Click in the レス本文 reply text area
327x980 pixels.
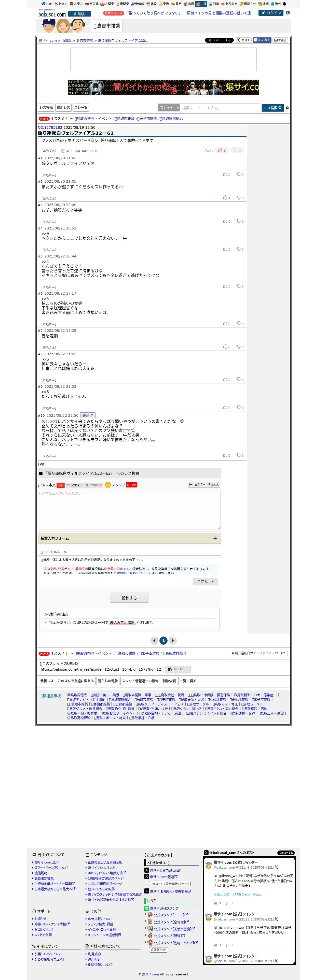pos(129,509)
